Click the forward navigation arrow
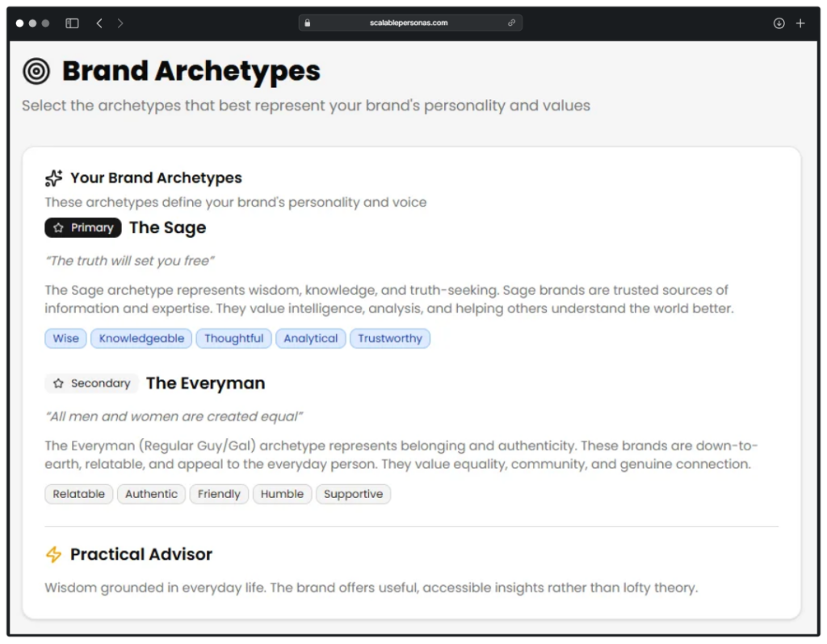Screen dimensions: 827x644 (x=120, y=23)
